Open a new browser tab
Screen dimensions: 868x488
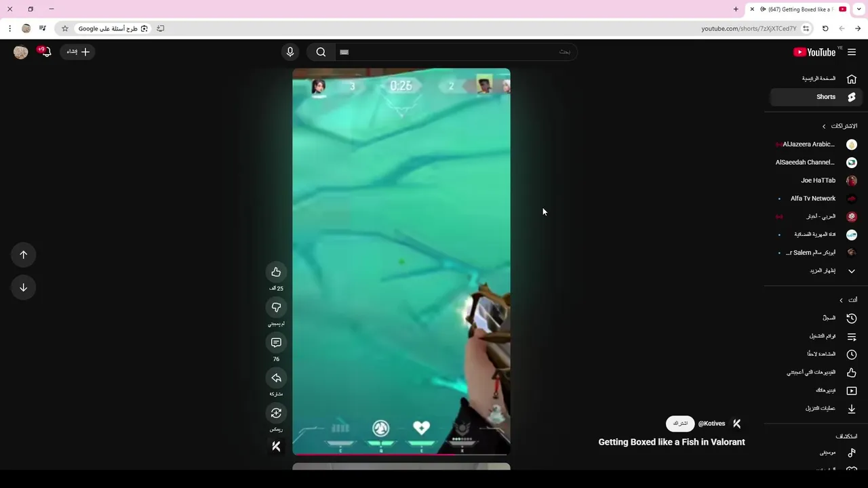coord(736,9)
